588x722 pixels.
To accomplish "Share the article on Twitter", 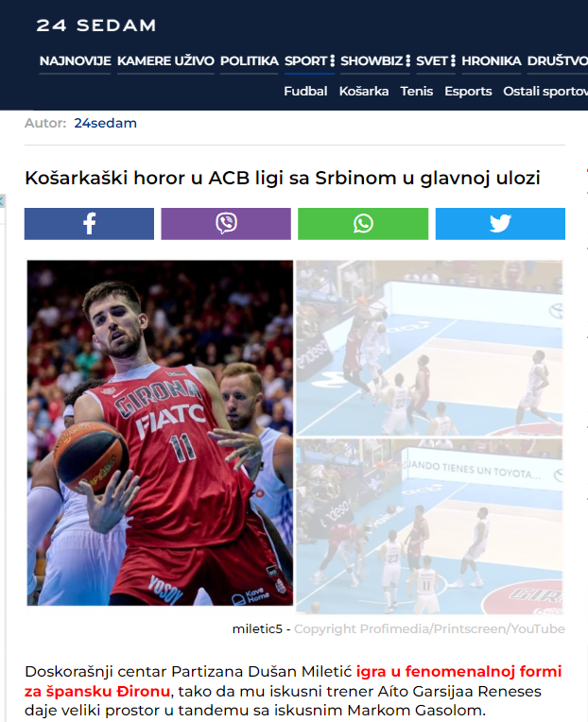I will (500, 224).
